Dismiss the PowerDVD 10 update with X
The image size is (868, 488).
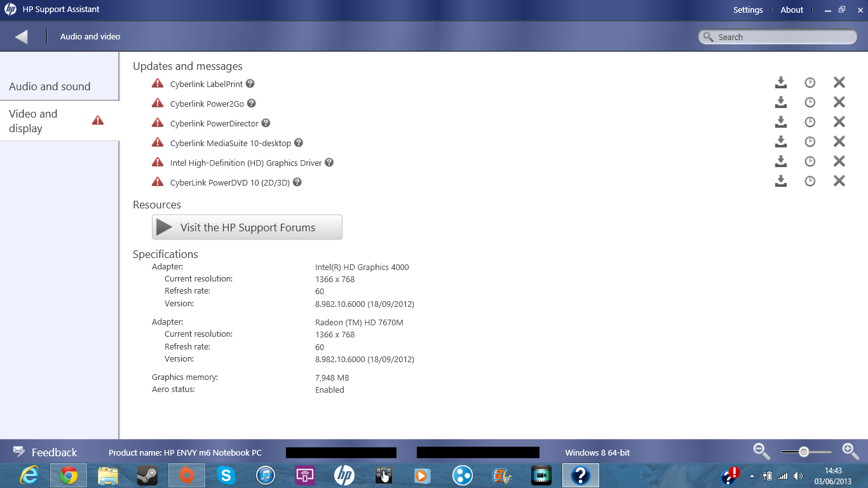click(839, 181)
